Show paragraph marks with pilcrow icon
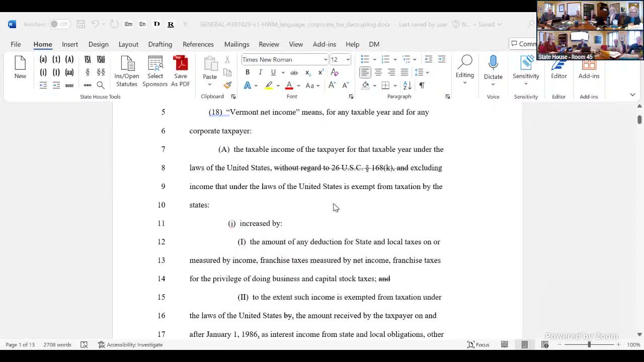This screenshot has width=644, height=362. coord(422,85)
